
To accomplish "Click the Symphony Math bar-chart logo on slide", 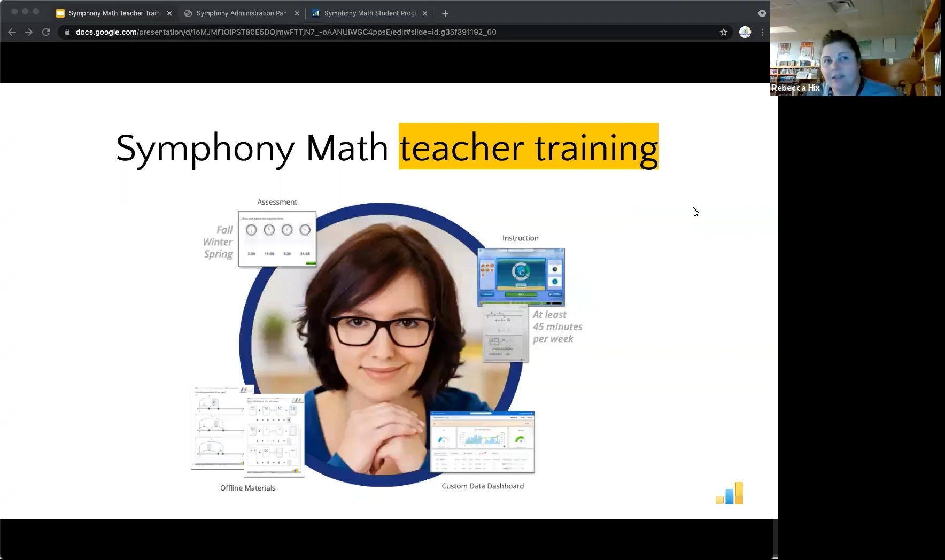I will (x=729, y=493).
